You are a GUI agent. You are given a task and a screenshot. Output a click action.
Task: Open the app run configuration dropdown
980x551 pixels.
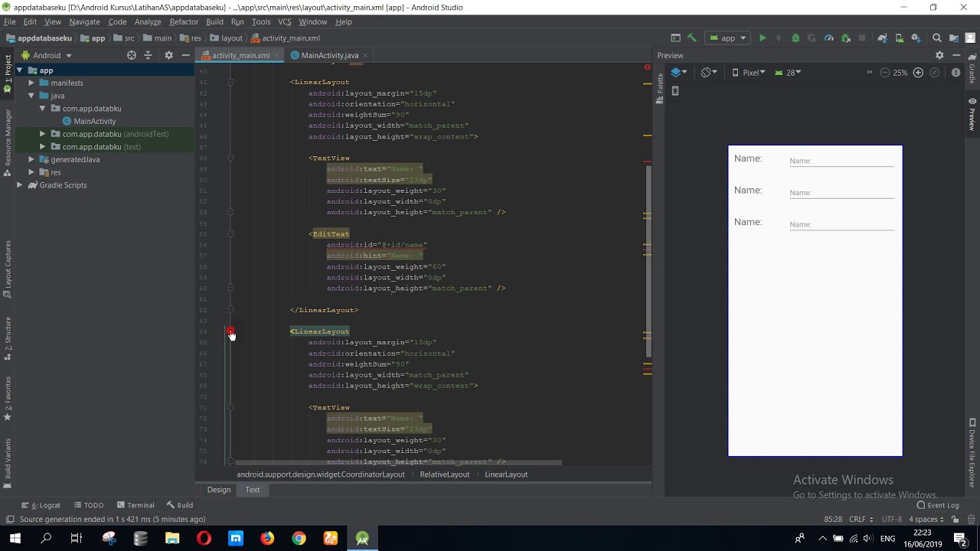727,37
